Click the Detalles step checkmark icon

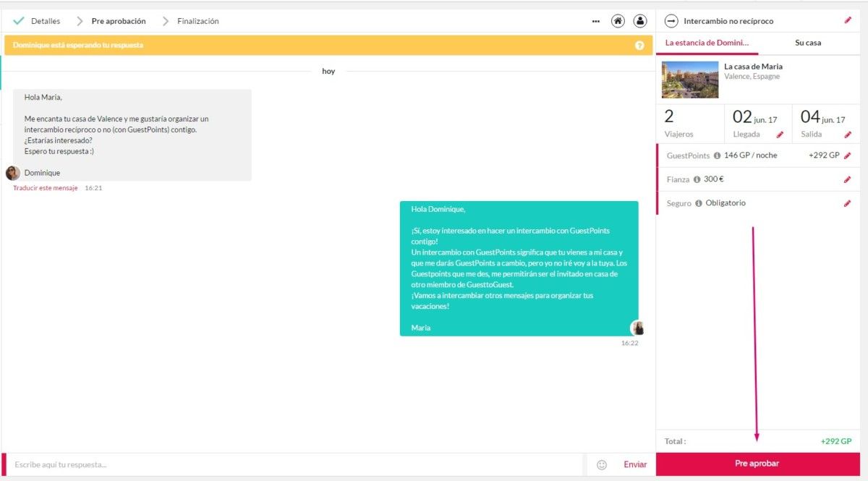click(x=19, y=21)
